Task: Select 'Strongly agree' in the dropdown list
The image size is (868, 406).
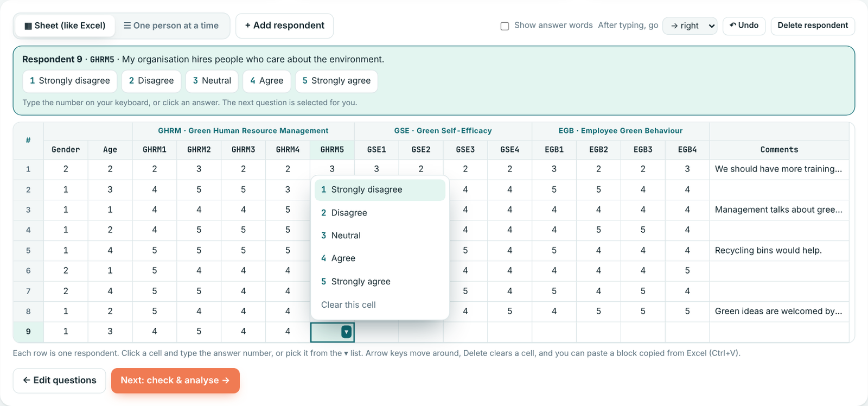Action: pyautogui.click(x=380, y=282)
